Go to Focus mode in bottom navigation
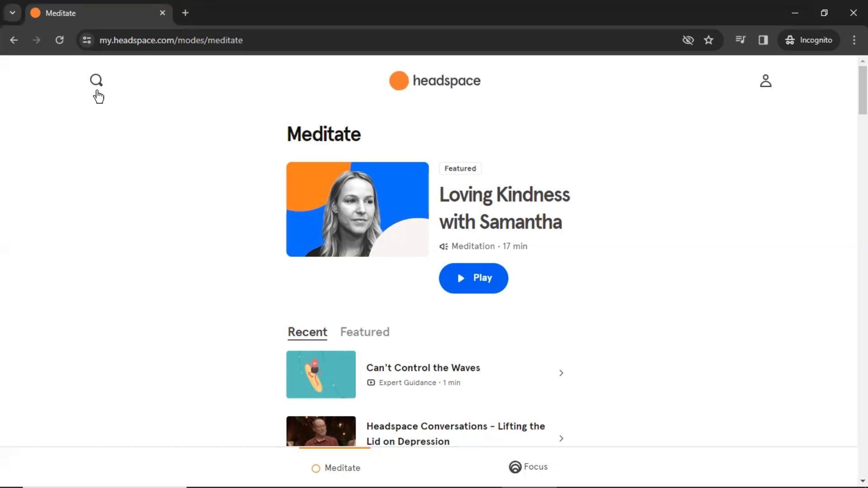Viewport: 868px width, 488px height. coord(528,467)
